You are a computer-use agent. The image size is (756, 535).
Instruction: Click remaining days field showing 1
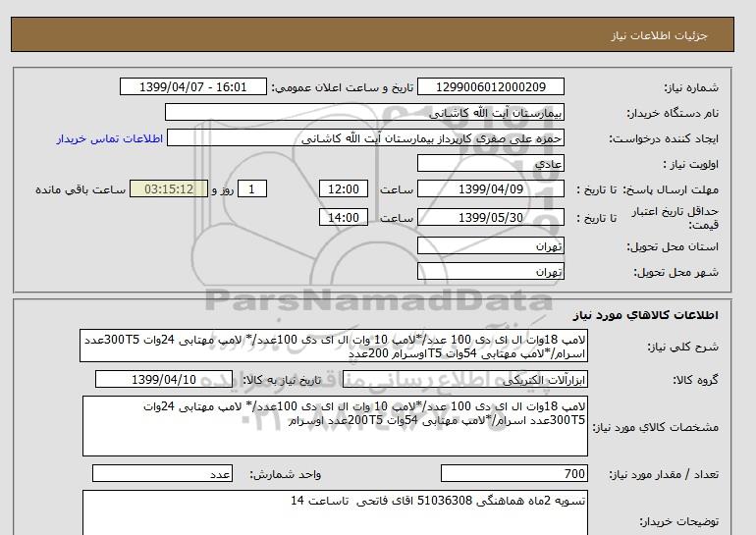coord(251,188)
